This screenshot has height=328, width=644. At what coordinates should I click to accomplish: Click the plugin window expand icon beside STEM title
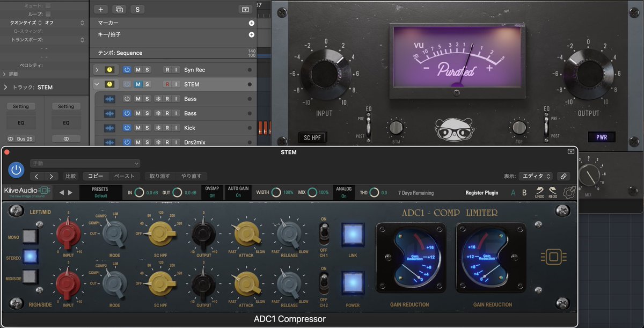570,152
